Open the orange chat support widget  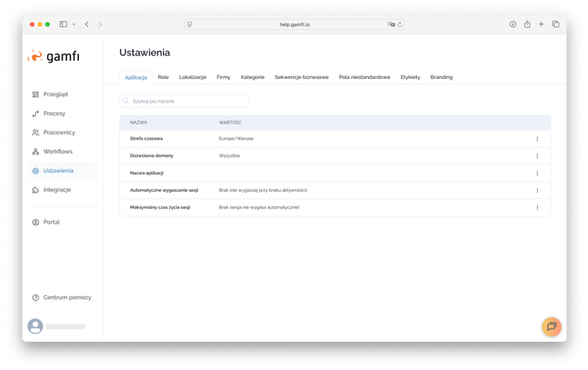(551, 326)
